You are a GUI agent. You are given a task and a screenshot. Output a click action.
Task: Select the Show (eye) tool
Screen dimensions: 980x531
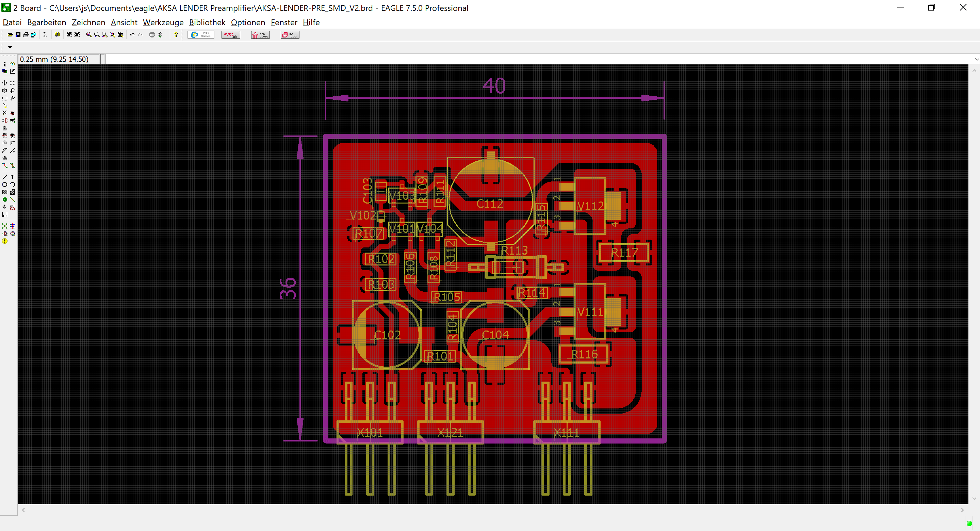pos(13,64)
